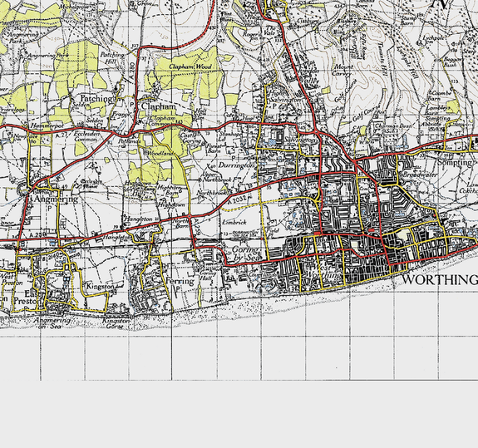Viewport: 478px width, 448px height.
Task: Select the Sompting label
Action: point(455,163)
